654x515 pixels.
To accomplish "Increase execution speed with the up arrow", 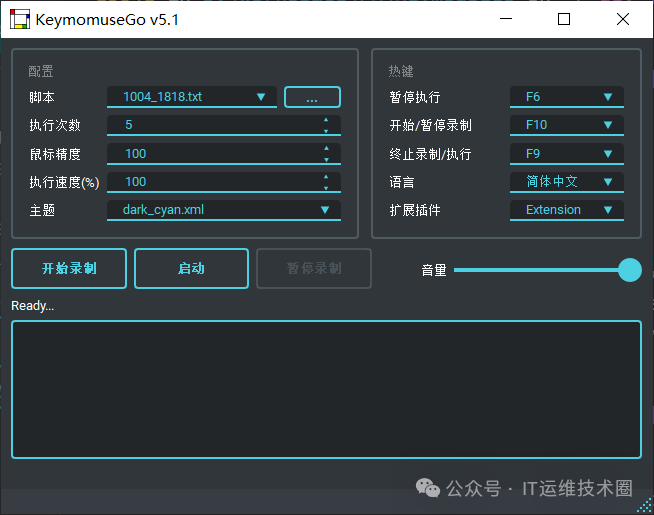I will point(326,177).
